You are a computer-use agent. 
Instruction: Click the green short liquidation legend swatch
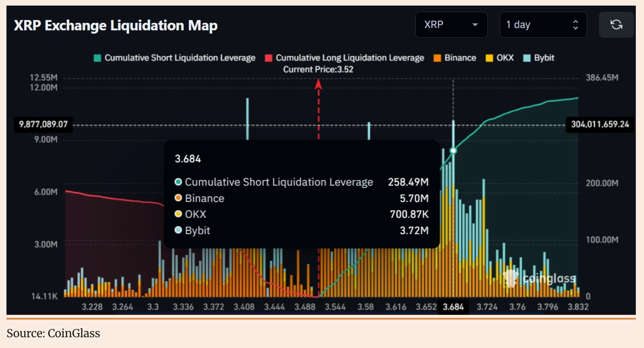click(97, 58)
